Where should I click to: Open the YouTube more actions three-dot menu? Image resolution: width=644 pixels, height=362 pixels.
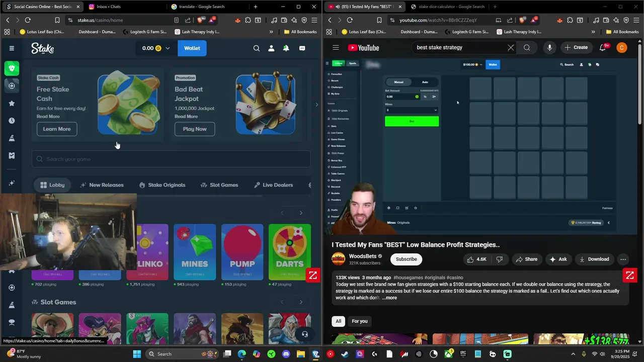(x=623, y=259)
